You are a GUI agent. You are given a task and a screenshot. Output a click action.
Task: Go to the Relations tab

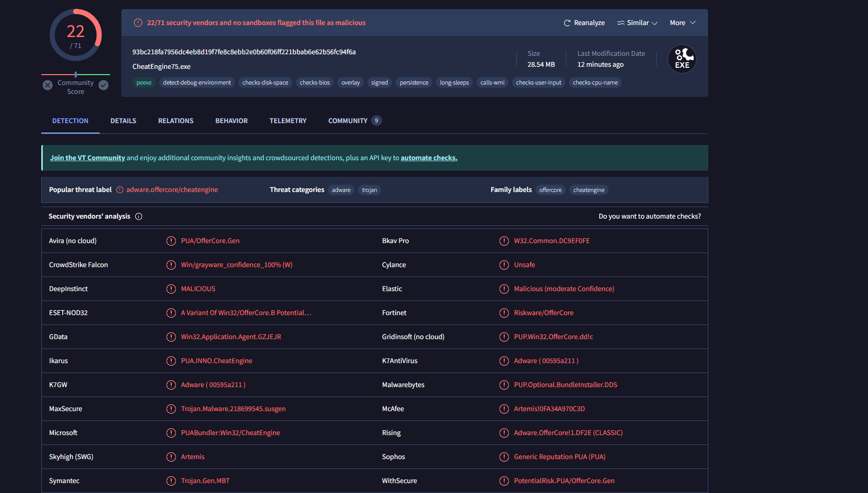pos(176,121)
